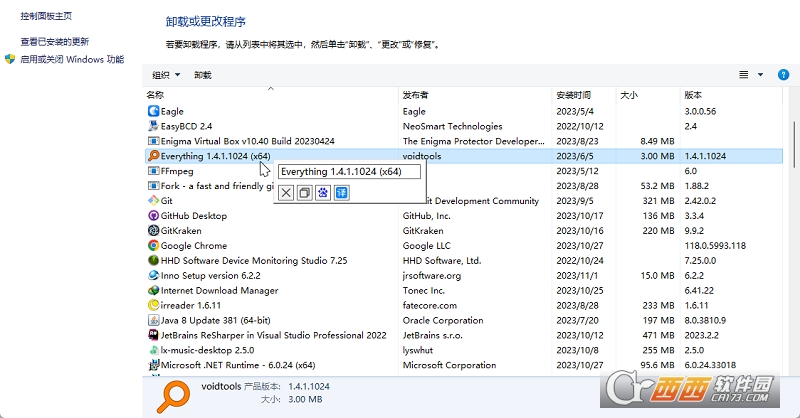
Task: Open 启用或关闭 Windows 功能 link
Action: click(72, 59)
